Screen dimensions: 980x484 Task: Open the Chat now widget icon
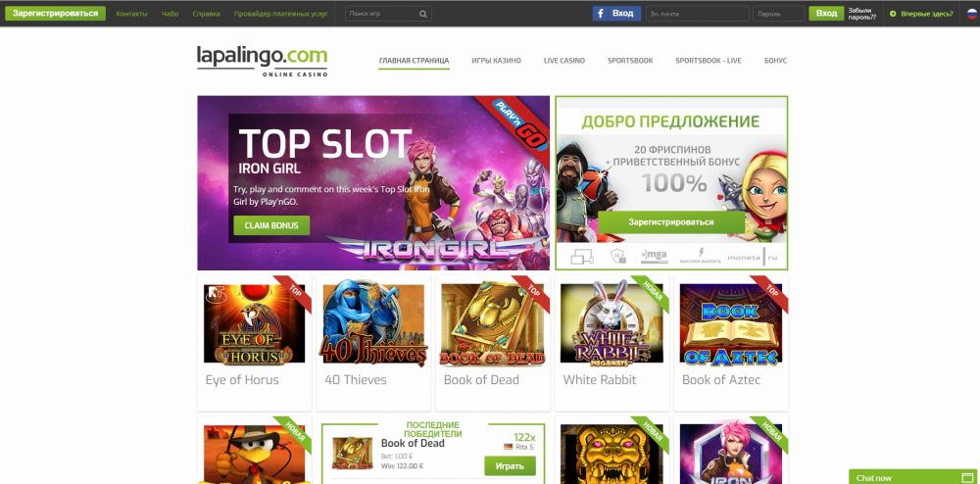pos(965,478)
